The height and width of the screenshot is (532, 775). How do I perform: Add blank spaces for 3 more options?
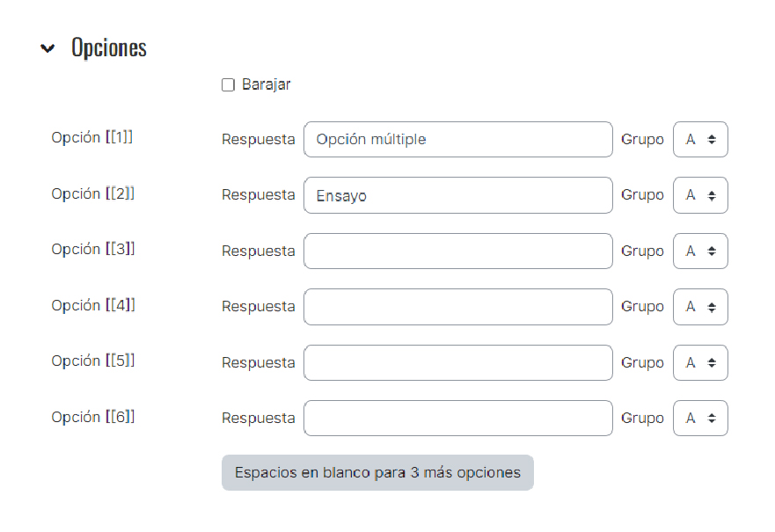(377, 473)
